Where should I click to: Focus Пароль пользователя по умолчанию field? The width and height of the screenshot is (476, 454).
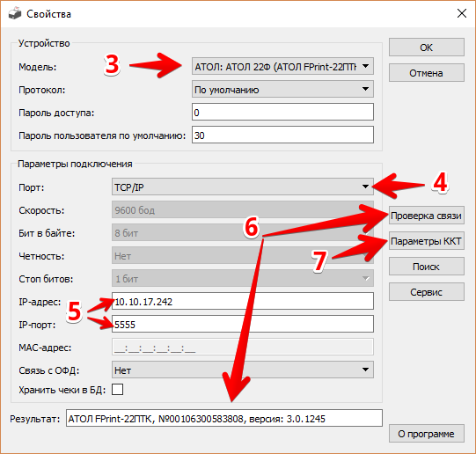click(x=282, y=135)
